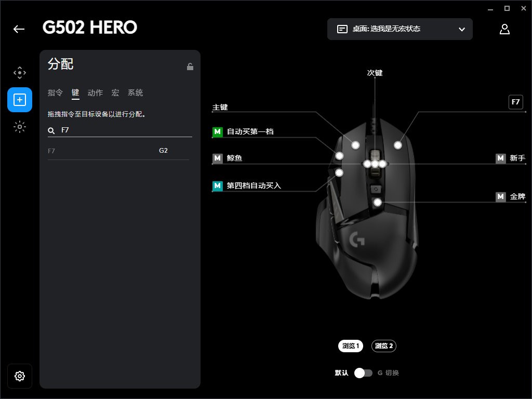The image size is (532, 399).
Task: Open the sensitivity DPI sidebar icon
Action: [20, 73]
